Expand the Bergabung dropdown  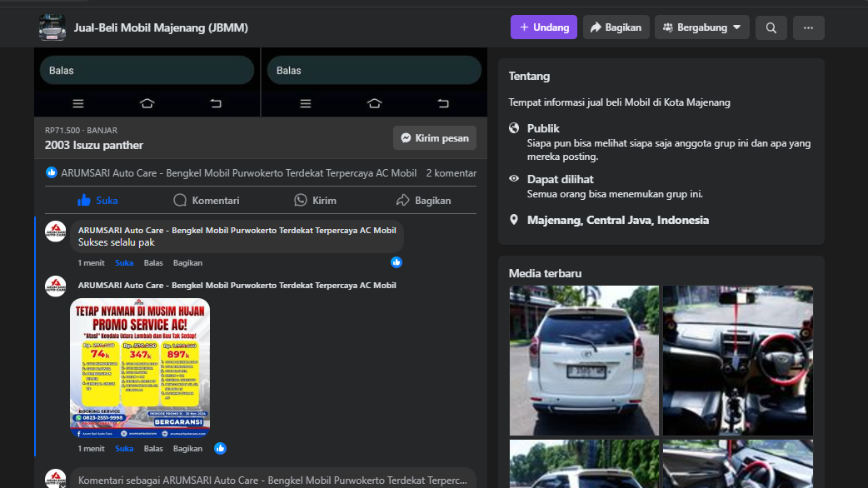(702, 27)
